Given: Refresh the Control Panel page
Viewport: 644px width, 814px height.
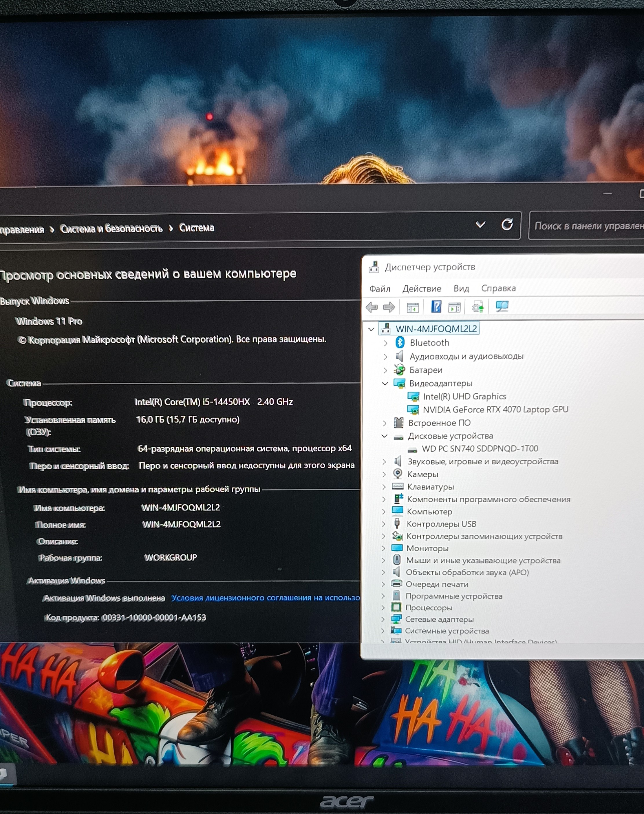Looking at the screenshot, I should point(507,225).
